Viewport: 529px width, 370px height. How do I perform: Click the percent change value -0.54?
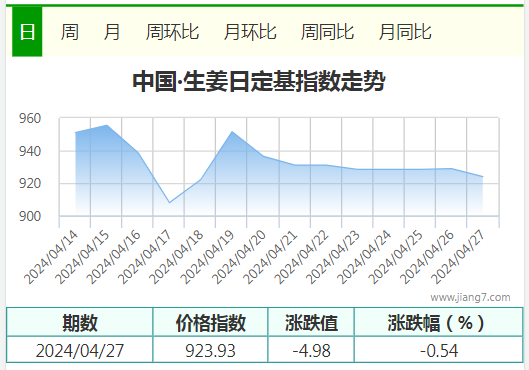tap(439, 350)
